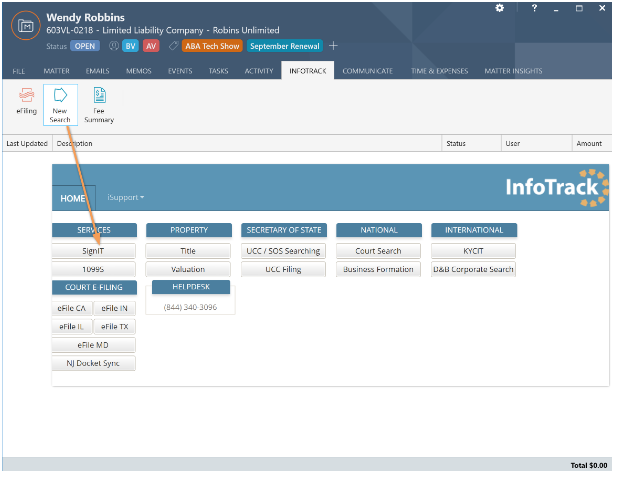Image resolution: width=619 pixels, height=478 pixels.
Task: Click the eFile TX button
Action: [x=114, y=327]
